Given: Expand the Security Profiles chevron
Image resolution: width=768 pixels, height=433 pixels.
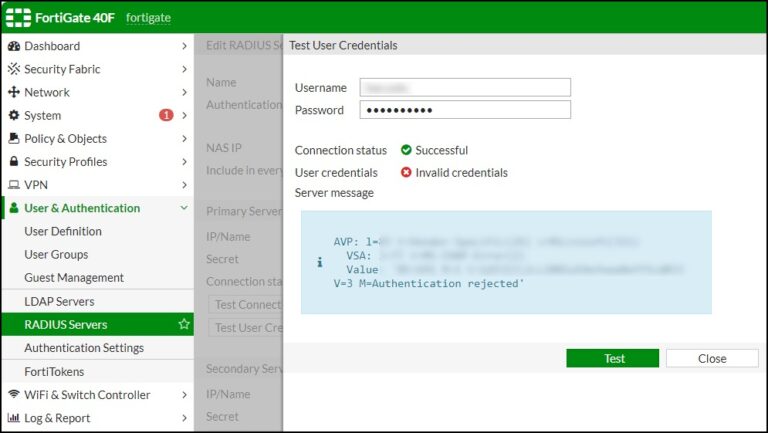Looking at the screenshot, I should click(184, 161).
